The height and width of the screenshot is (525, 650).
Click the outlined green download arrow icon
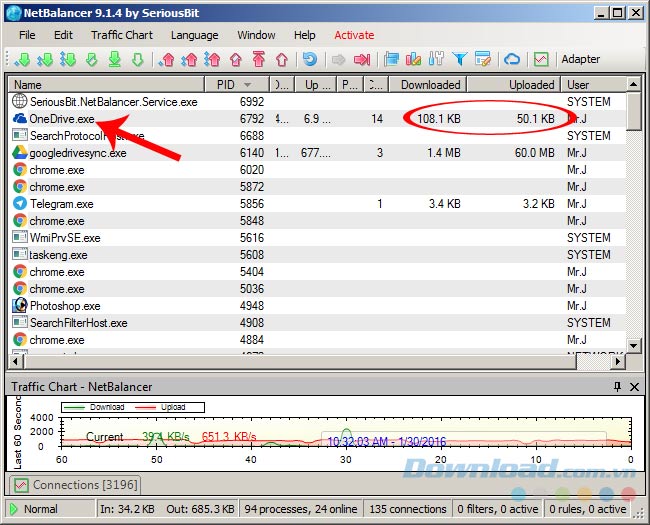(x=138, y=59)
